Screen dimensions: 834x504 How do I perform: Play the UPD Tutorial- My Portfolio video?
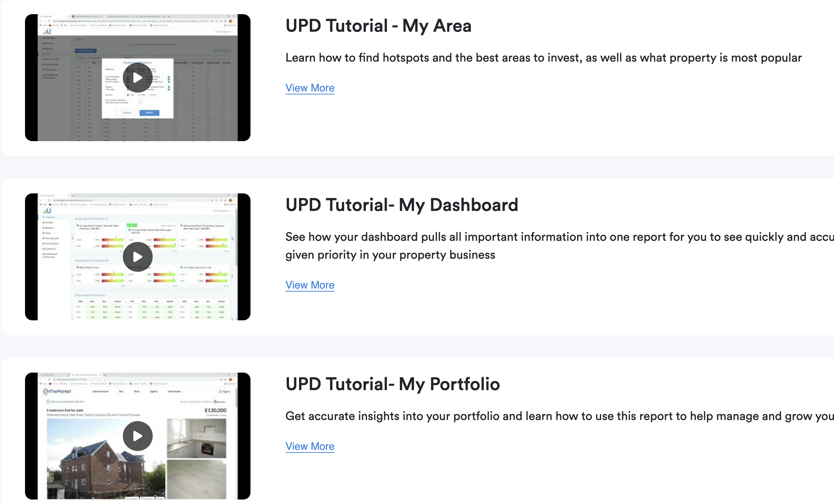click(137, 436)
